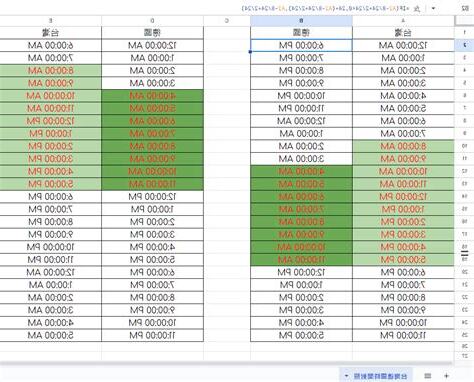Click the dark green 4:00:00 AM cell in column B
The image size is (474, 382).
[x=301, y=172]
